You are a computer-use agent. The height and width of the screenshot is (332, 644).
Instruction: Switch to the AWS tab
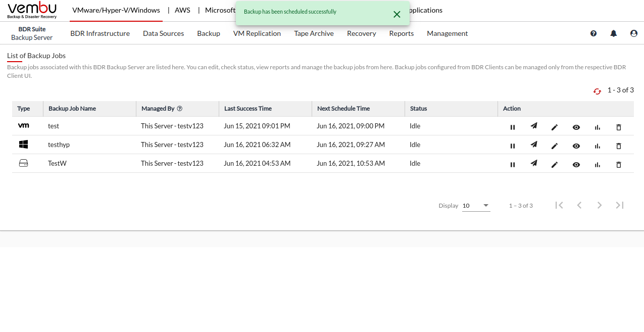tap(182, 10)
